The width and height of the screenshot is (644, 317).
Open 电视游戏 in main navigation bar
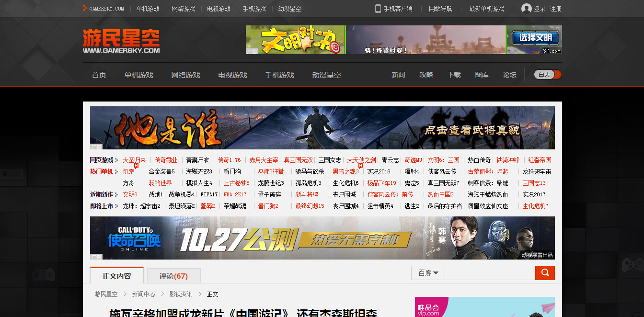tap(232, 75)
